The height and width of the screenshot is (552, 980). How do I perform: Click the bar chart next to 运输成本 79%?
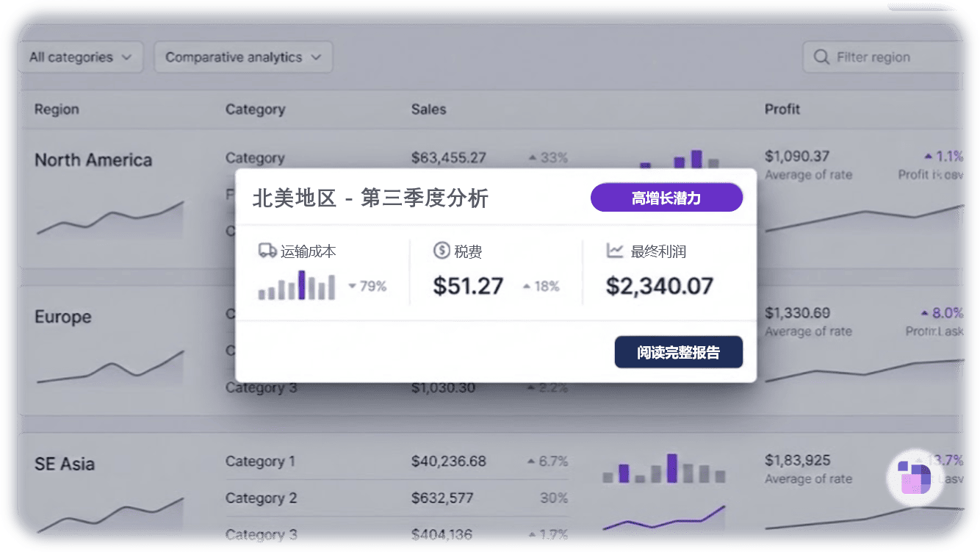point(298,287)
